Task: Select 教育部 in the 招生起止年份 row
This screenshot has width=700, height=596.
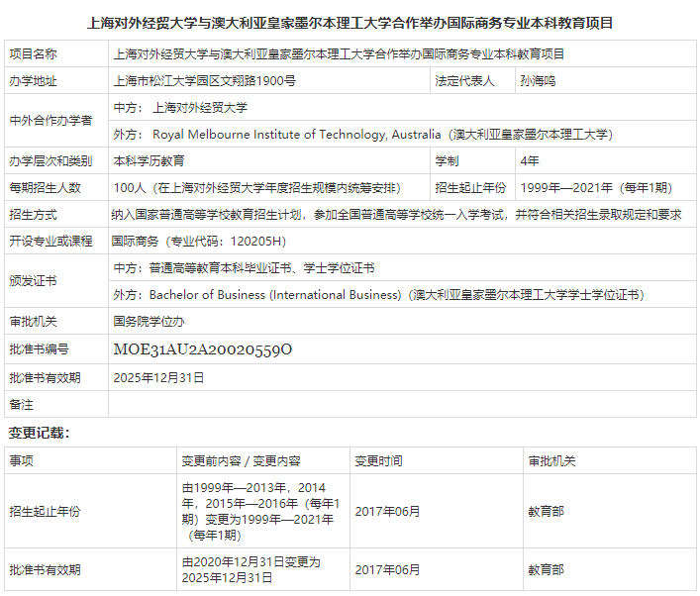Action: tap(546, 511)
